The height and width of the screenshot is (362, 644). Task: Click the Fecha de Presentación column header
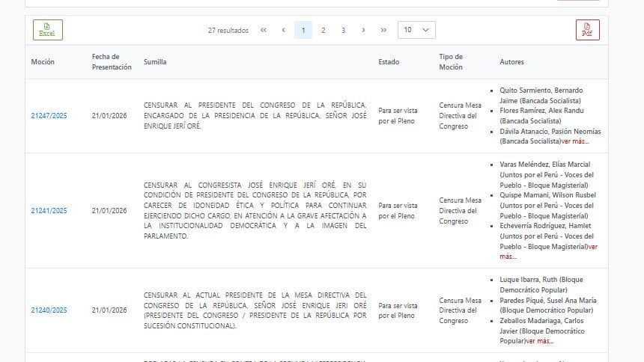(x=112, y=62)
